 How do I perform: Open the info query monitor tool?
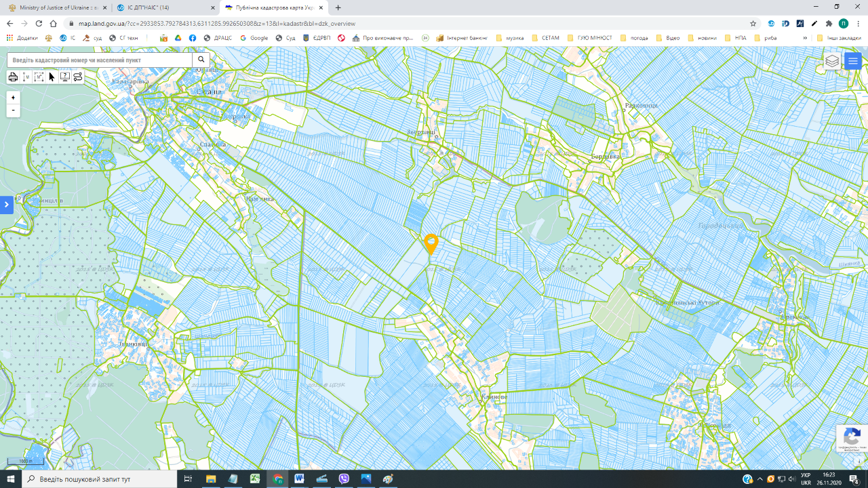click(x=64, y=77)
